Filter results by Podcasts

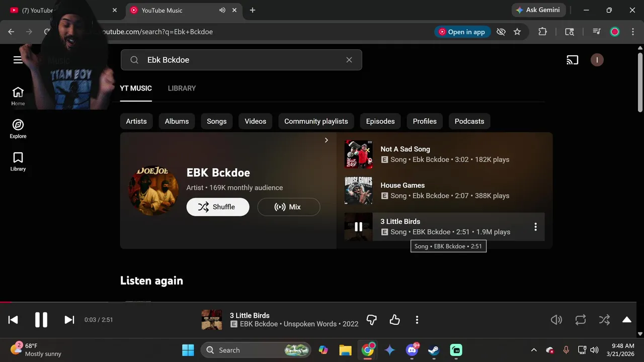coord(469,121)
